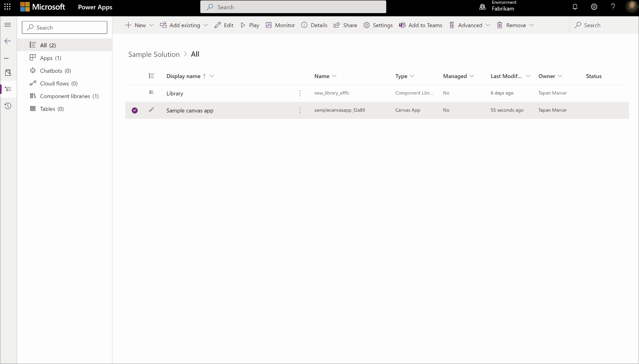The image size is (639, 364).
Task: Expand the New button dropdown arrow
Action: tap(151, 25)
